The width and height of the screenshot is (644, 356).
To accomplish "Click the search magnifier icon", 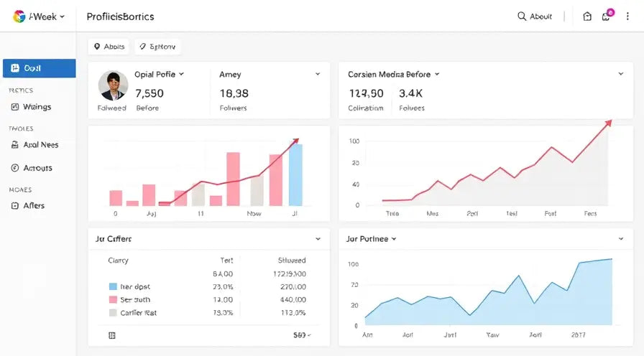I will point(522,16).
